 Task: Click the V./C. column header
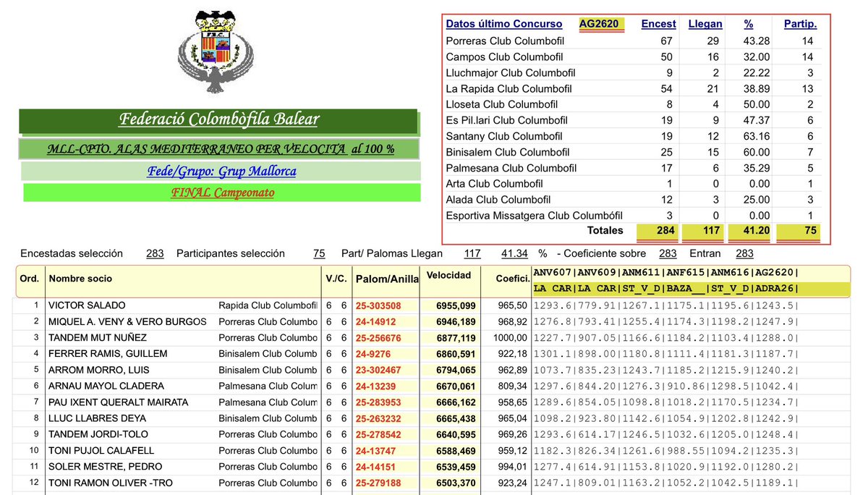(x=336, y=279)
